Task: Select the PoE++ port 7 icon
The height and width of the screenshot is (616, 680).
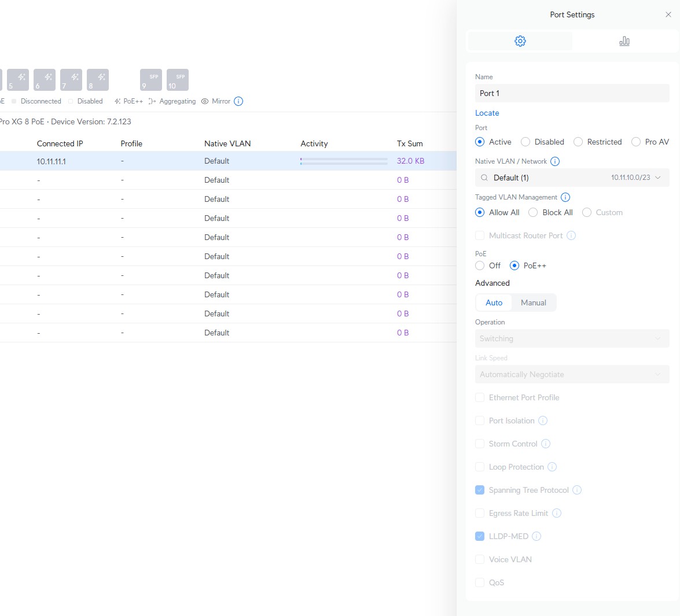Action: (x=71, y=80)
